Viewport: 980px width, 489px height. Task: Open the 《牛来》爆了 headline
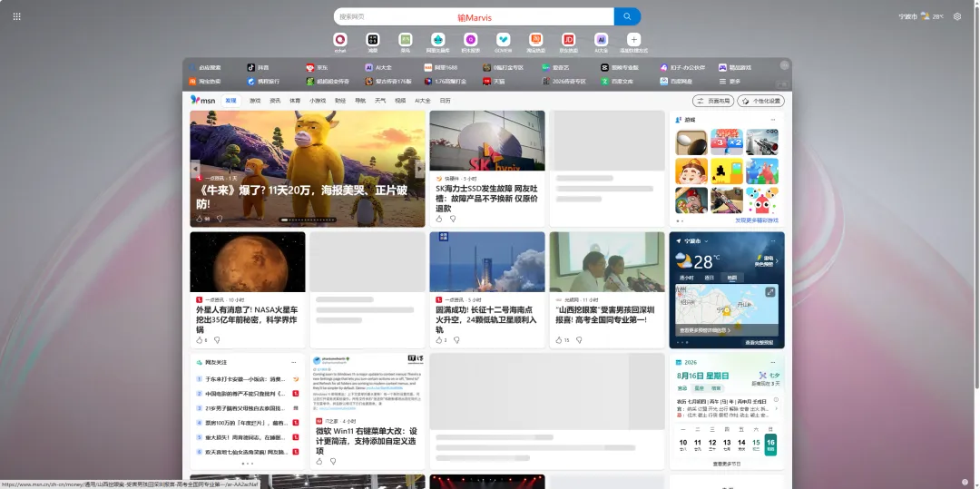point(302,197)
